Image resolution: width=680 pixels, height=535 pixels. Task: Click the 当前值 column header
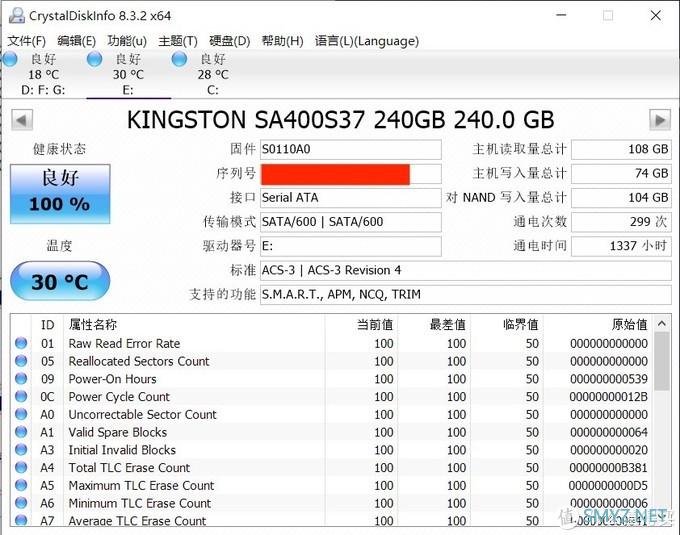click(x=361, y=324)
